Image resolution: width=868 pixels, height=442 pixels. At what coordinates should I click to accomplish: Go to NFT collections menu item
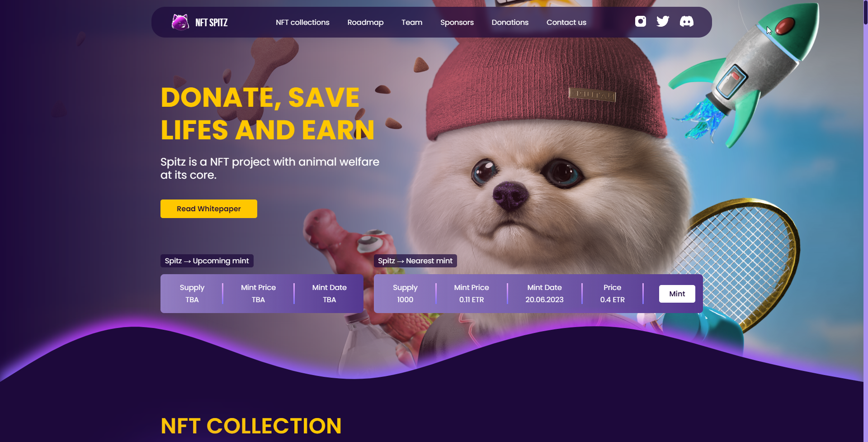coord(302,22)
